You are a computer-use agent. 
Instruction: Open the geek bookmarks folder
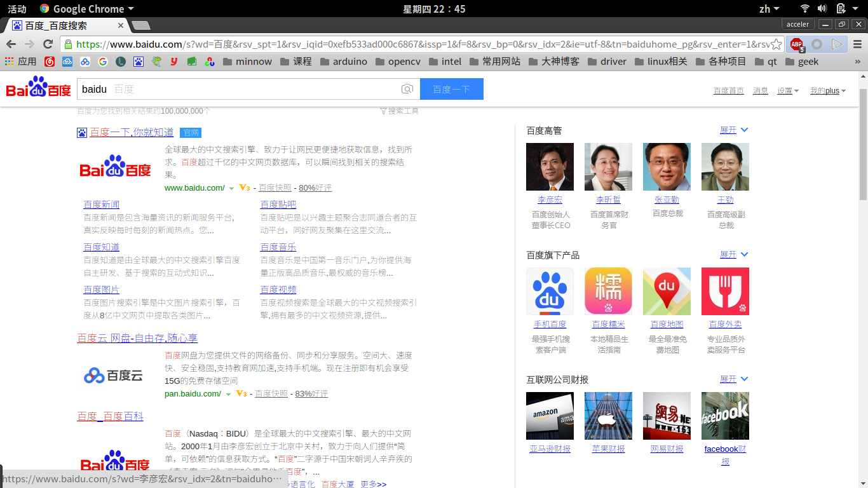(x=802, y=62)
